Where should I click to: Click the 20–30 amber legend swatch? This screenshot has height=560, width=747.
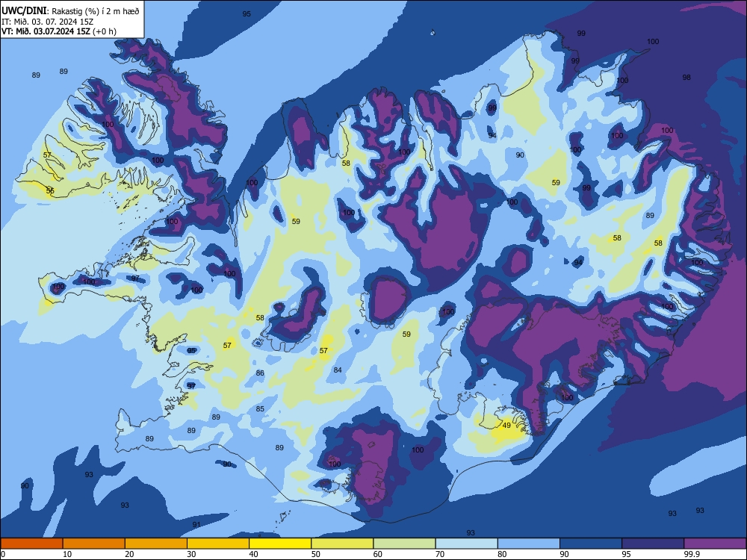pyautogui.click(x=156, y=544)
